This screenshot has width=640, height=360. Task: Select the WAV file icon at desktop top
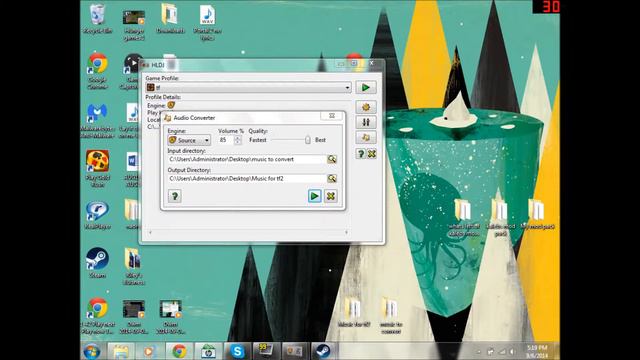pos(207,21)
